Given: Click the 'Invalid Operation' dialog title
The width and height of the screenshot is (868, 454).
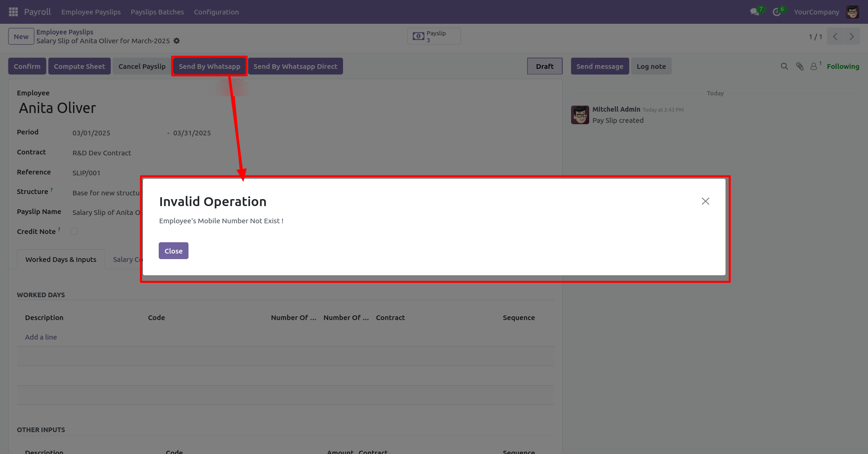Looking at the screenshot, I should 213,201.
